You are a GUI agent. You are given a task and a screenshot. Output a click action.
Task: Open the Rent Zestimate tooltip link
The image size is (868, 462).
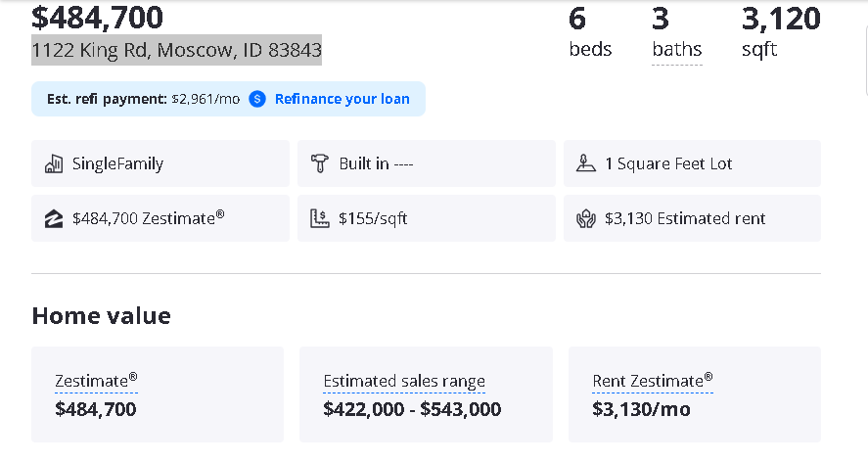[x=653, y=381]
